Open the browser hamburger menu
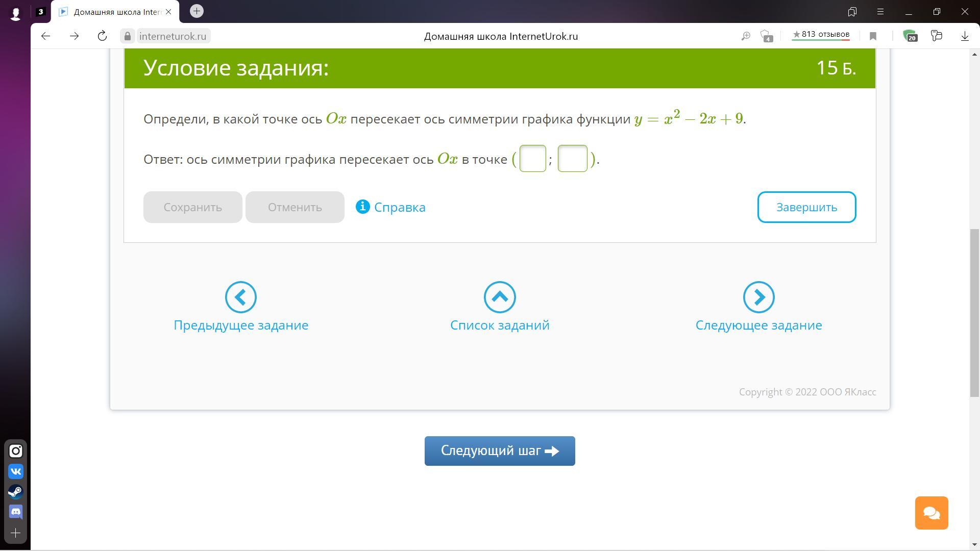Viewport: 980px width, 551px height. (x=880, y=12)
